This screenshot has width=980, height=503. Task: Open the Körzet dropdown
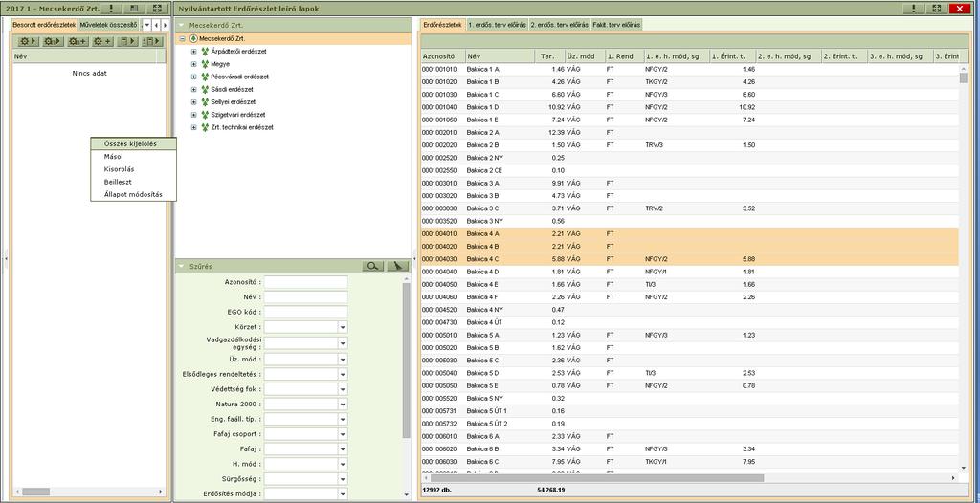(x=343, y=327)
